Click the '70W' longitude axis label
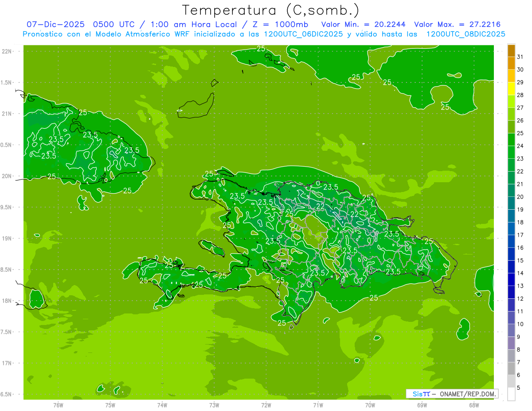The height and width of the screenshot is (411, 532). [x=370, y=405]
